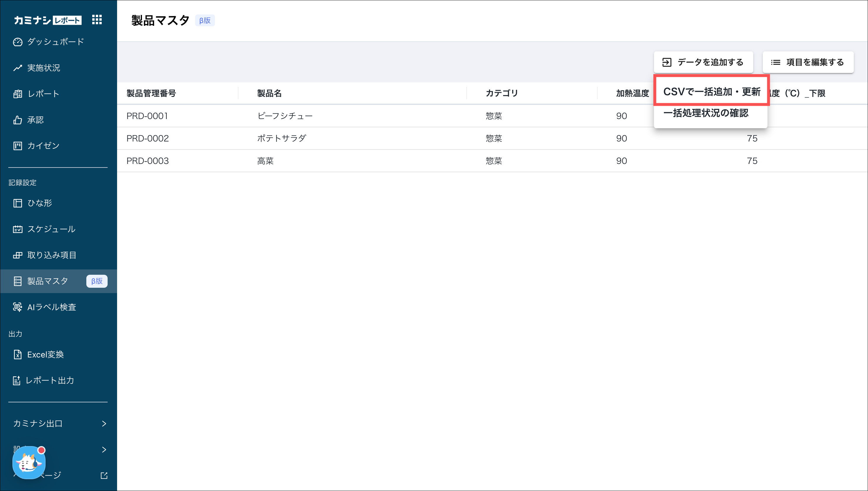Open 実施状況 trend chart icon
Screen dimensions: 868x491
point(17,68)
